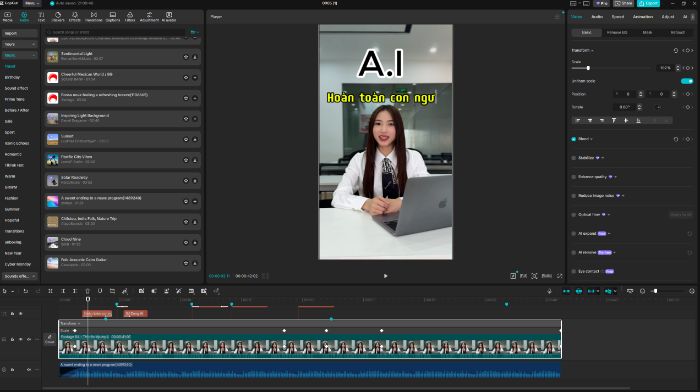This screenshot has width=700, height=392.
Task: Toggle the Uniform scale switch
Action: click(x=687, y=81)
